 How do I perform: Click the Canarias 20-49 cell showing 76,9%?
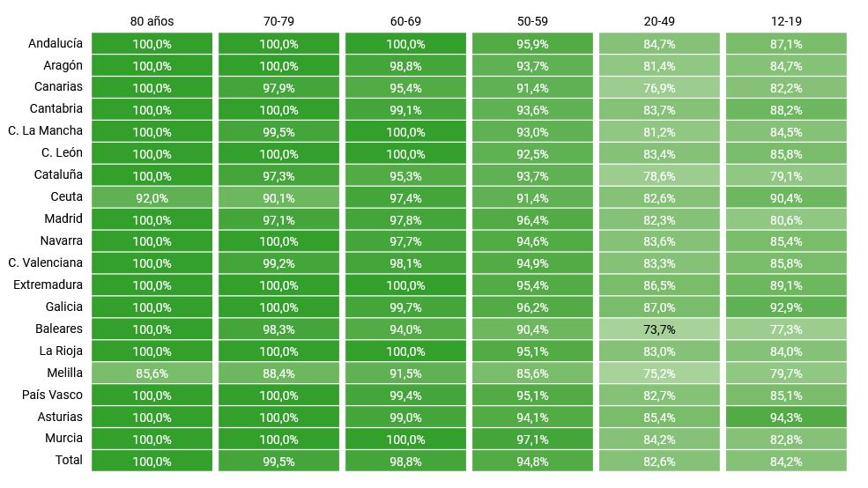click(x=659, y=87)
